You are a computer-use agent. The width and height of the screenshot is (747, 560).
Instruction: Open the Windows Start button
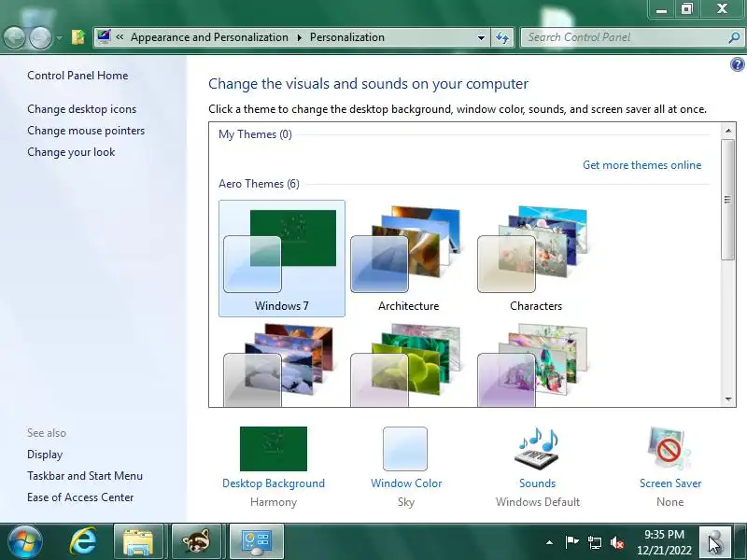(x=25, y=541)
